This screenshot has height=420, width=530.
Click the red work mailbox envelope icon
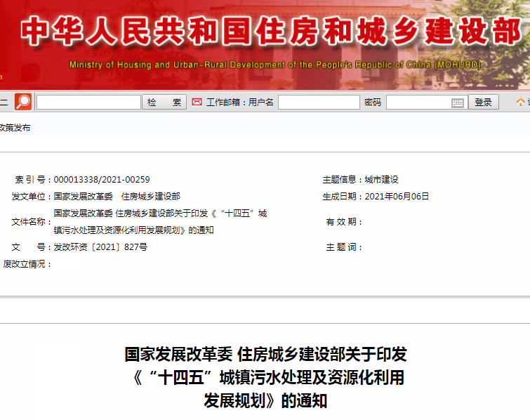click(197, 102)
